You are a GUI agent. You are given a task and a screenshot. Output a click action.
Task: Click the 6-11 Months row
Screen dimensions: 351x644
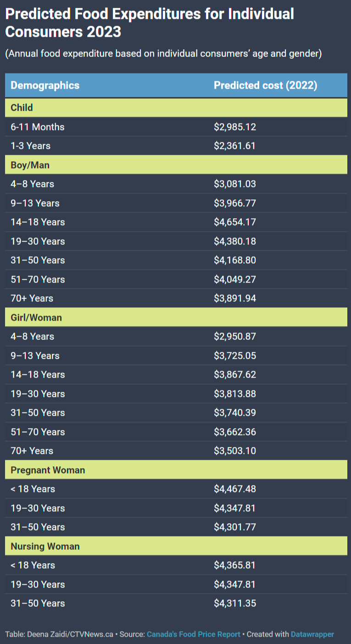(176, 127)
